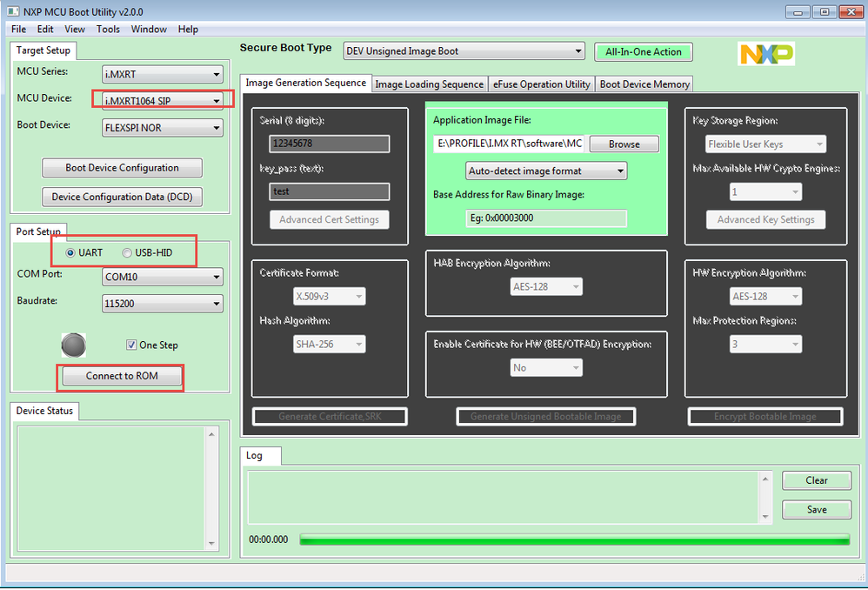
Task: Open the HW Encryption Algorithm AES-128 dropdown
Action: click(x=765, y=296)
